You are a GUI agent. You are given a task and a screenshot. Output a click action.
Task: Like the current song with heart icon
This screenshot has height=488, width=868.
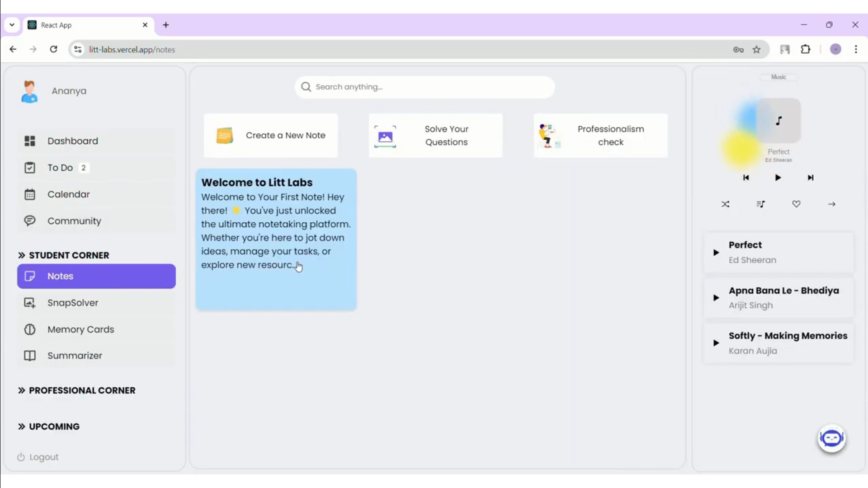[x=796, y=204]
